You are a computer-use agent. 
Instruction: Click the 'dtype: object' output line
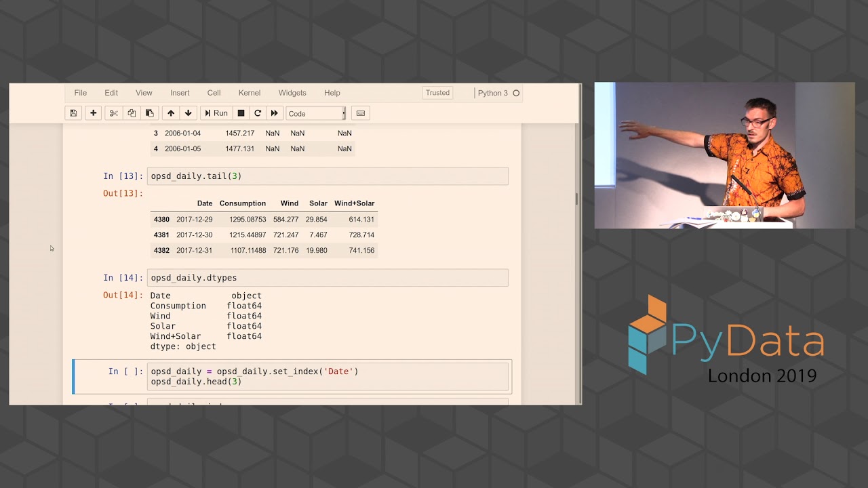pos(183,346)
